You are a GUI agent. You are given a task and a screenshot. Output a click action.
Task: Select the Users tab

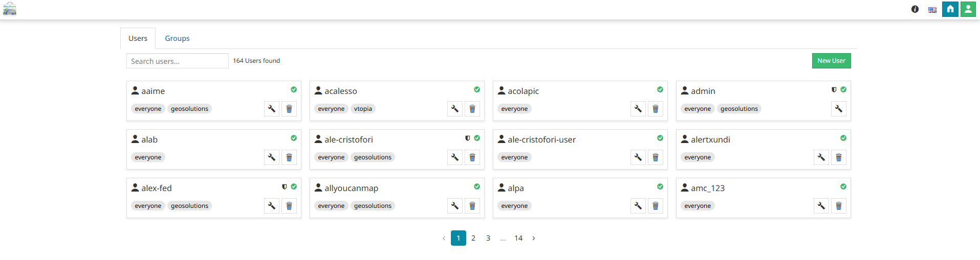pos(138,38)
